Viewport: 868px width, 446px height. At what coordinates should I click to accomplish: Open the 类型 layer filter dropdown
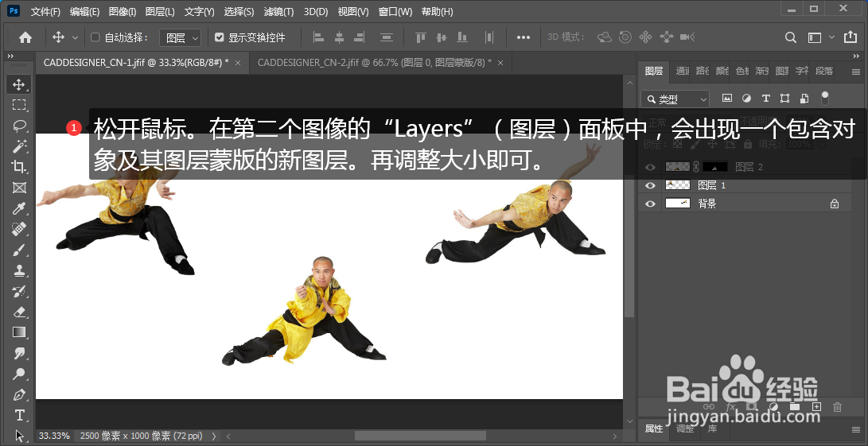click(x=675, y=99)
